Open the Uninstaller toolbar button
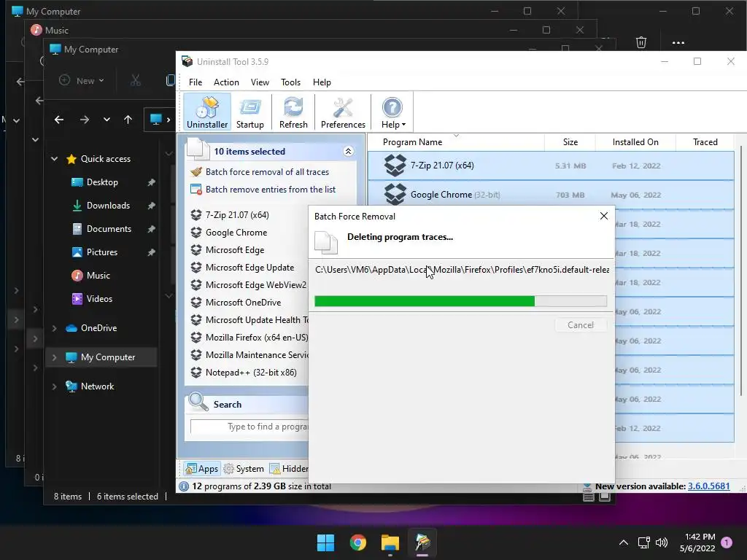747x560 pixels. click(207, 112)
